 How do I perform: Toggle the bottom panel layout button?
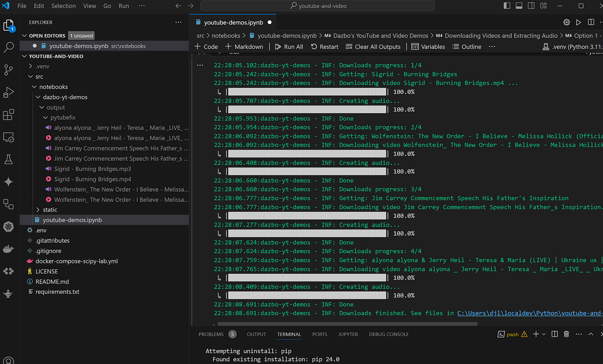click(x=519, y=6)
